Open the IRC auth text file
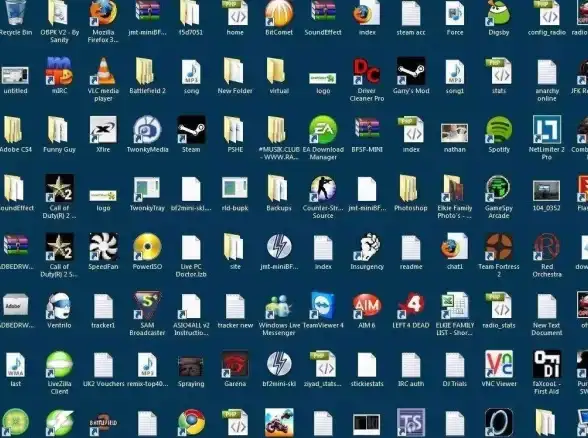Screen dimensions: 588x438 [411, 365]
